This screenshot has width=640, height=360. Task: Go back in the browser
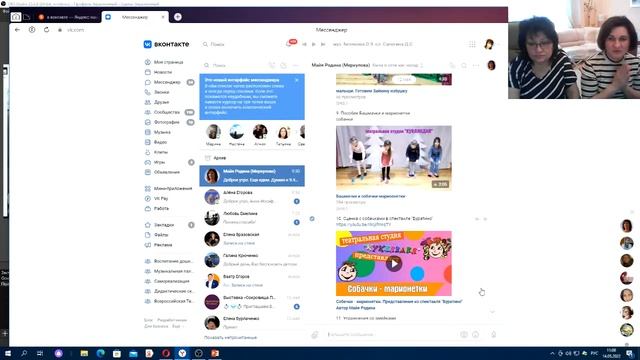click(17, 30)
